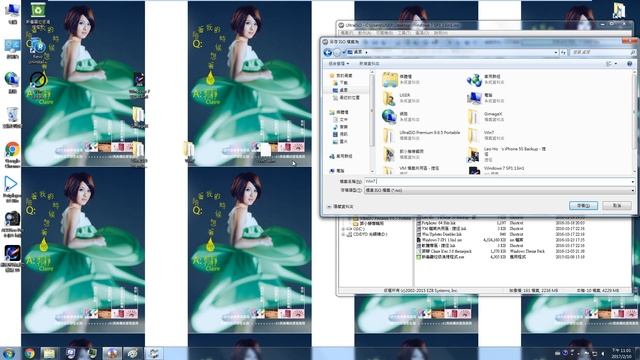640x360 pixels.
Task: Click the forward arrow in Save dialog
Action: point(337,52)
